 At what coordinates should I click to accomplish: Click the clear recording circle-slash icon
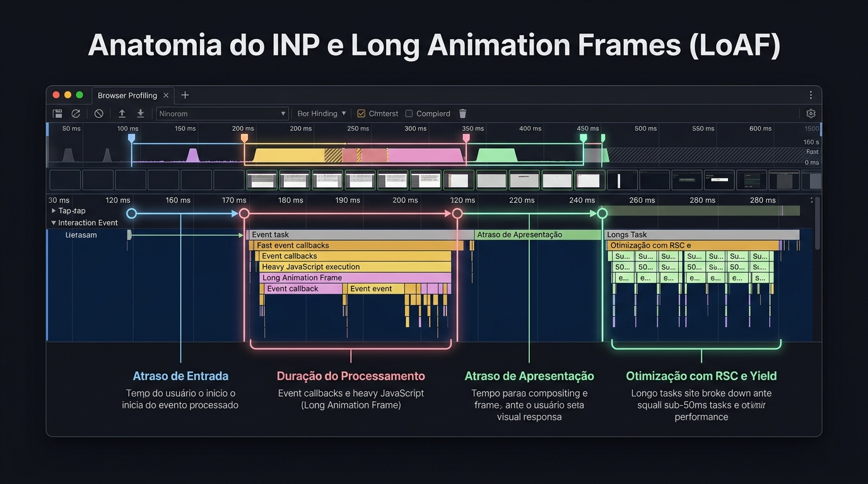click(x=99, y=113)
